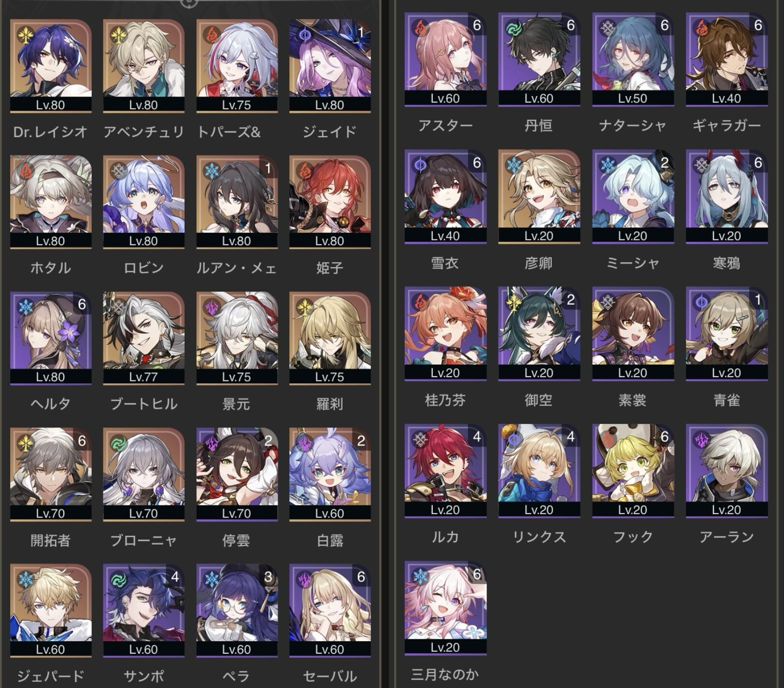Open the ブートヒル character card
Viewport: 784px width, 688px height.
tap(143, 338)
